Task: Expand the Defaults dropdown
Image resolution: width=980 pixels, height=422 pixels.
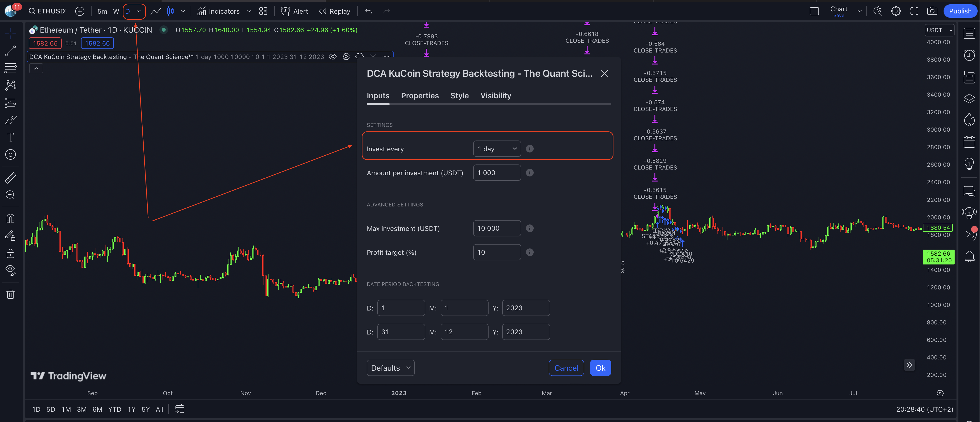Action: pos(390,368)
